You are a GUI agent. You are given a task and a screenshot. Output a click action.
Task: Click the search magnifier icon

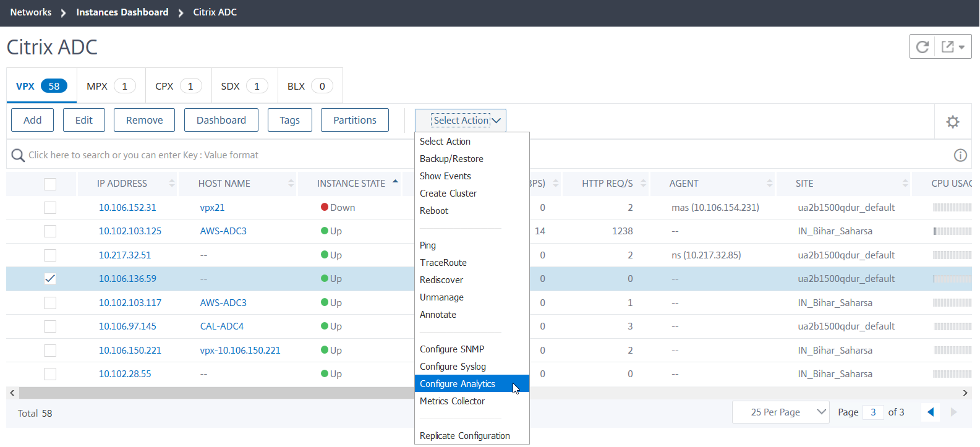click(x=18, y=155)
